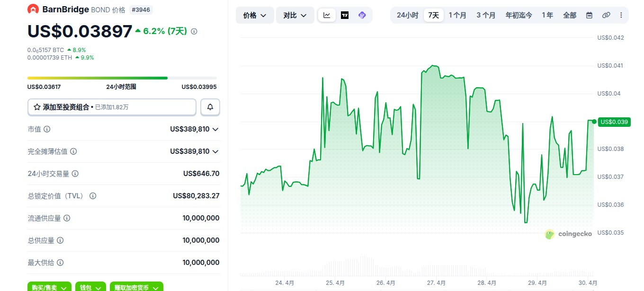Click info icon next to 最大供给
Viewport: 644px width, 291px height.
point(60,263)
